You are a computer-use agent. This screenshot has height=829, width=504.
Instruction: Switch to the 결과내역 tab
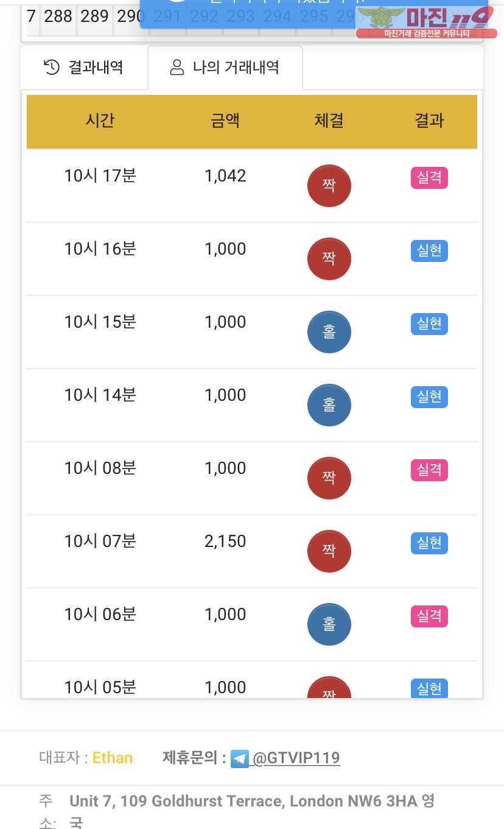pyautogui.click(x=85, y=67)
